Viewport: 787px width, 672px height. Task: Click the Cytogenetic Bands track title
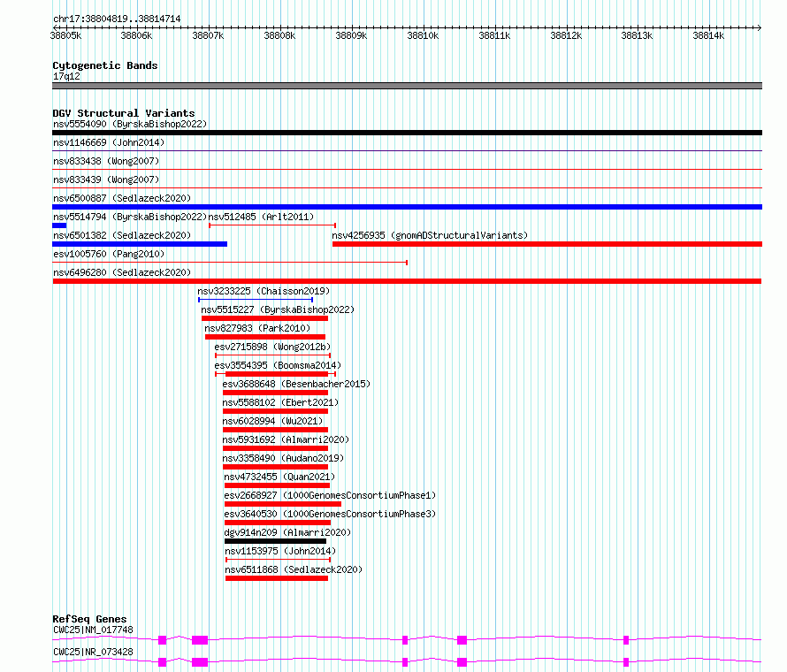(x=105, y=65)
